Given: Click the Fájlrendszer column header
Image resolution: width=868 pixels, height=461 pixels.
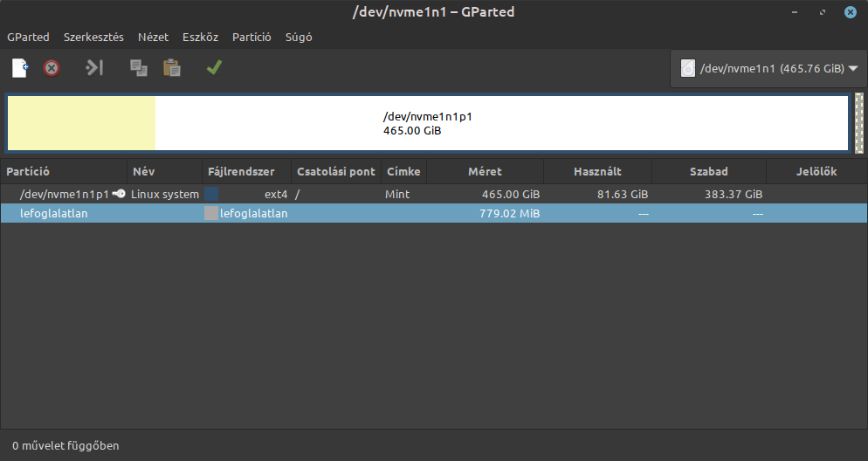Looking at the screenshot, I should click(247, 171).
